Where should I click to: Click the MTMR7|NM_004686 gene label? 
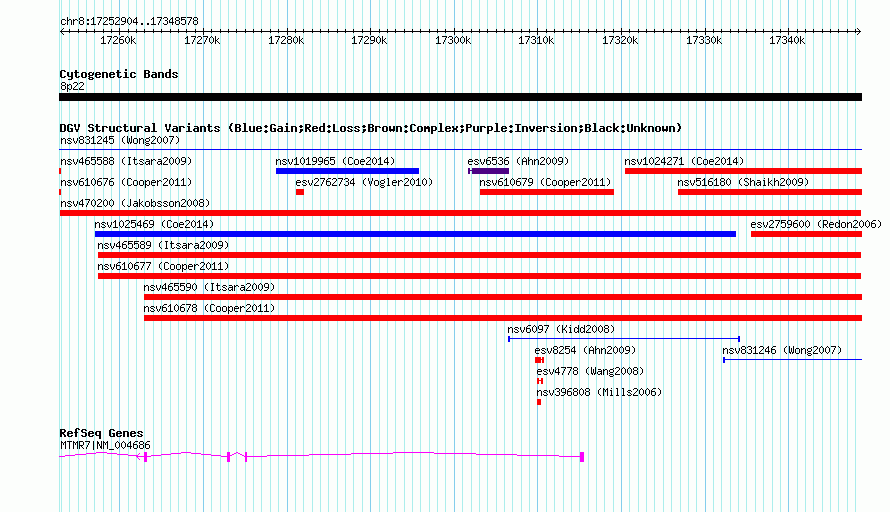pyautogui.click(x=105, y=446)
